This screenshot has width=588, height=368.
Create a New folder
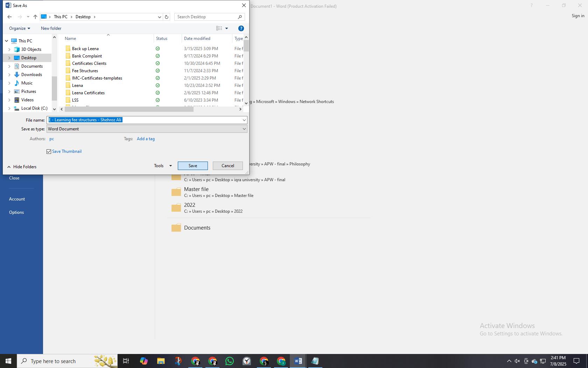51,28
